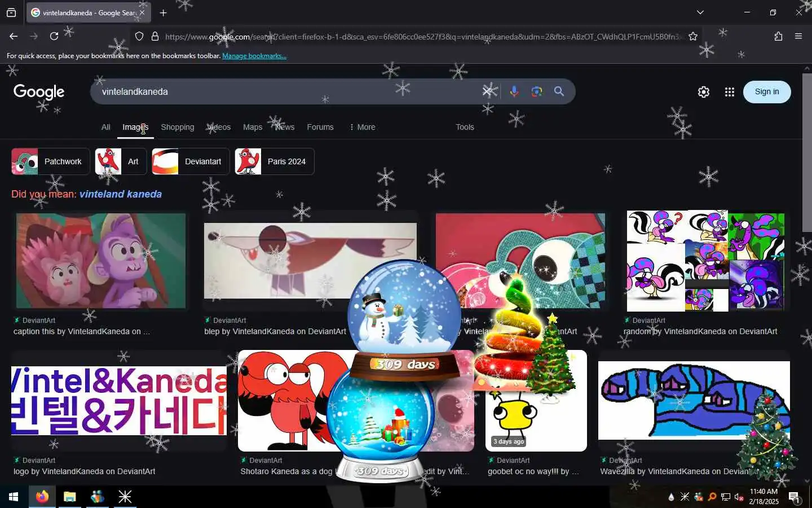
Task: Click the 'logo by VintelandKaneda on DeviantArt' caption
Action: coord(85,471)
